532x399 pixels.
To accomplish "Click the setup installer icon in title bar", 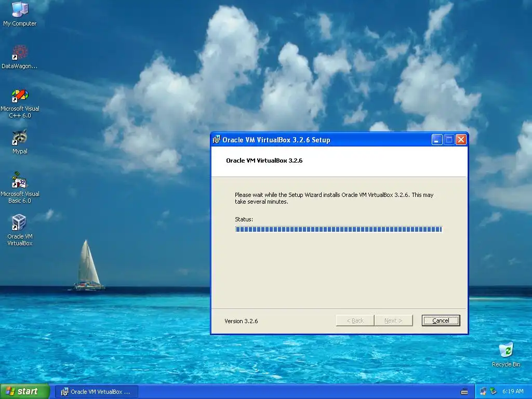I will (x=216, y=139).
